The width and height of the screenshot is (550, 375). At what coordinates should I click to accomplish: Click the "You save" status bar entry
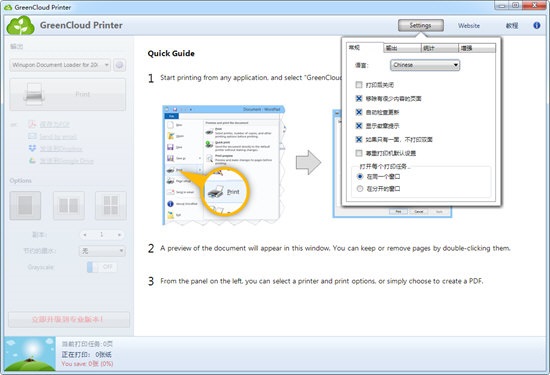(x=87, y=364)
